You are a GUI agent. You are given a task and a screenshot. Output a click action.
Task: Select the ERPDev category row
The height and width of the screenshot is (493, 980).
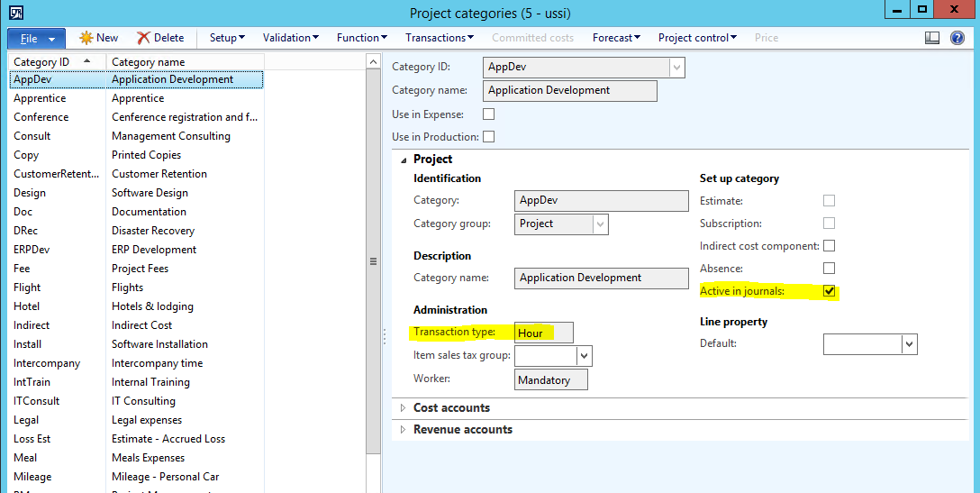(x=32, y=250)
